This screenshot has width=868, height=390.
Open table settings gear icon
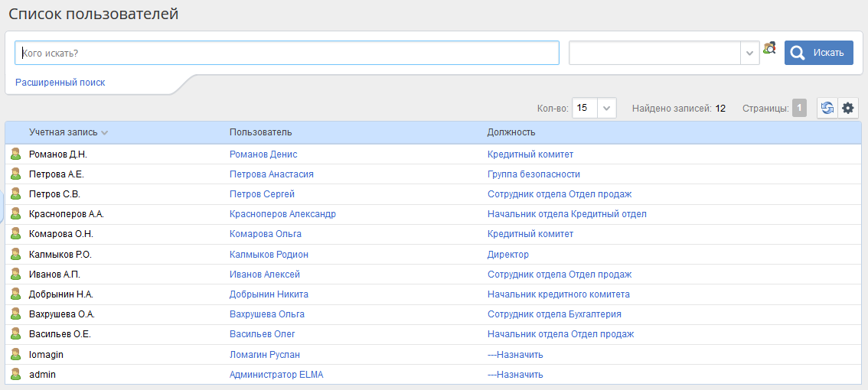(x=848, y=109)
